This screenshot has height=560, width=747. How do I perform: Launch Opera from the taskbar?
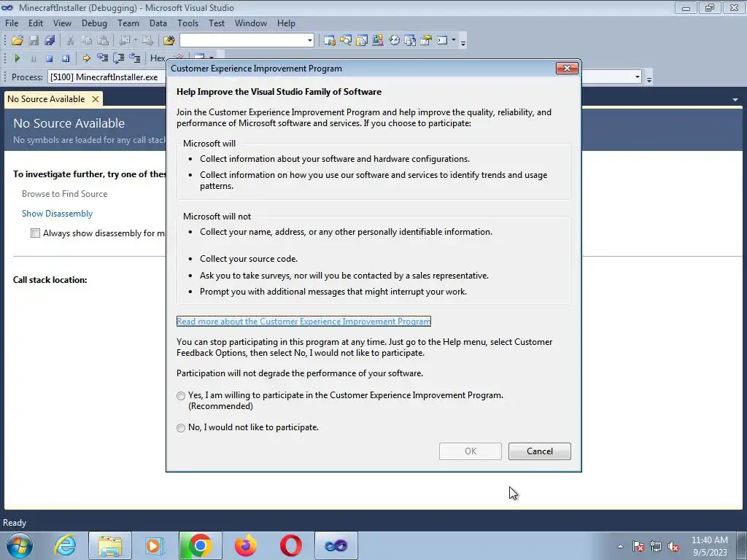290,545
